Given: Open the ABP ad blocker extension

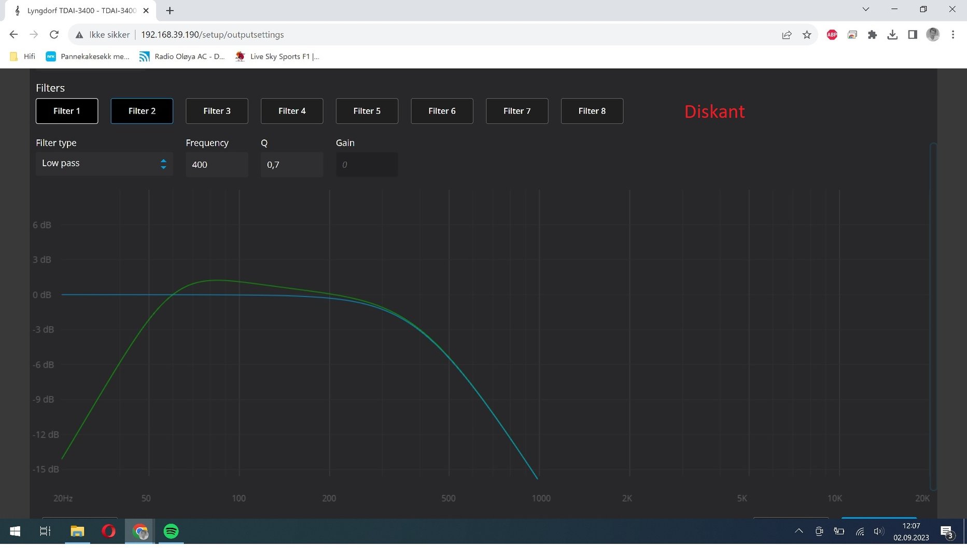Looking at the screenshot, I should coord(832,35).
